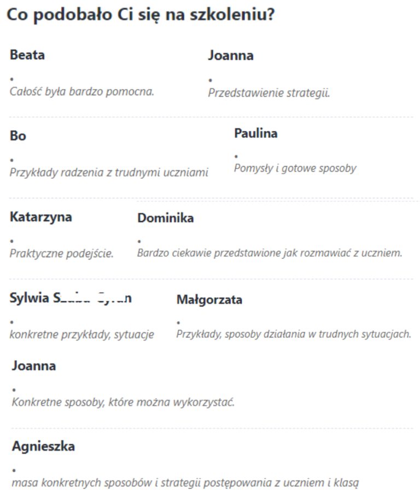Image resolution: width=420 pixels, height=504 pixels.
Task: Click Małgorzata's comment about difficult situations
Action: (293, 334)
